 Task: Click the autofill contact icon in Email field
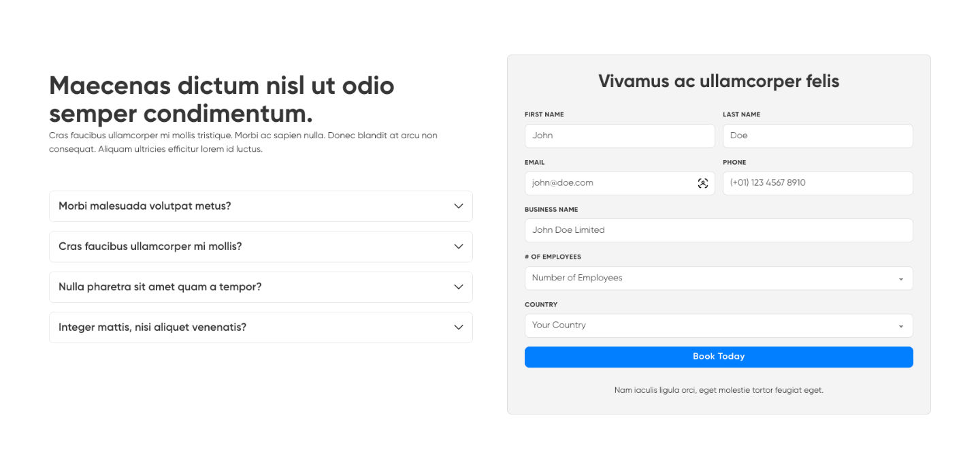[703, 183]
